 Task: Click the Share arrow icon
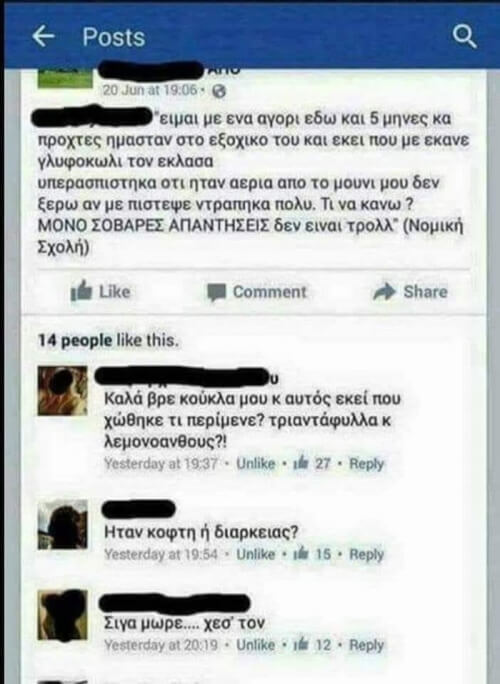(x=384, y=291)
